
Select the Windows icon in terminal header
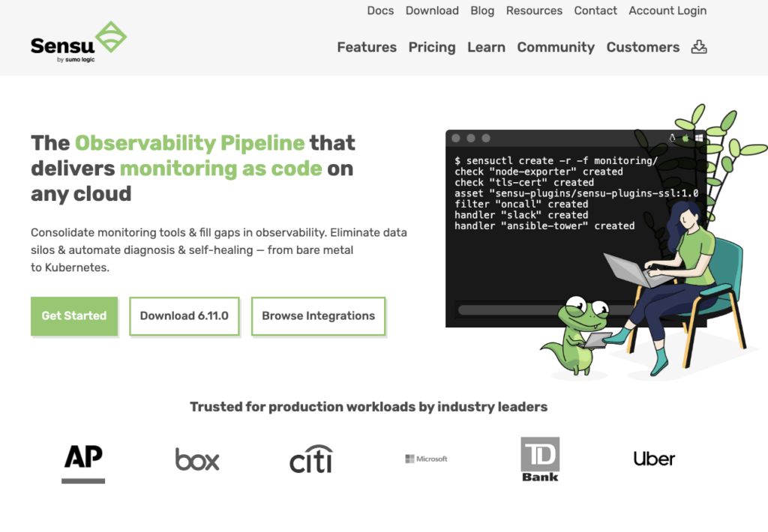pos(699,138)
